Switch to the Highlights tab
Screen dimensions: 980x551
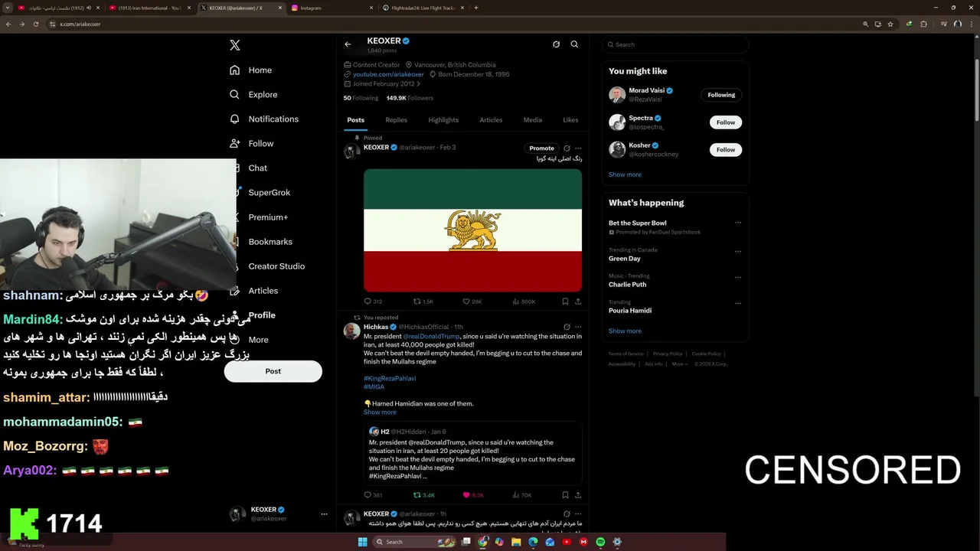pos(443,120)
